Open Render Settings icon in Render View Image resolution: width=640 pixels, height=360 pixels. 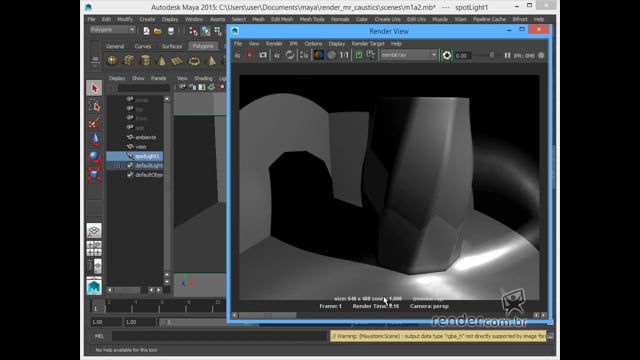pos(304,55)
